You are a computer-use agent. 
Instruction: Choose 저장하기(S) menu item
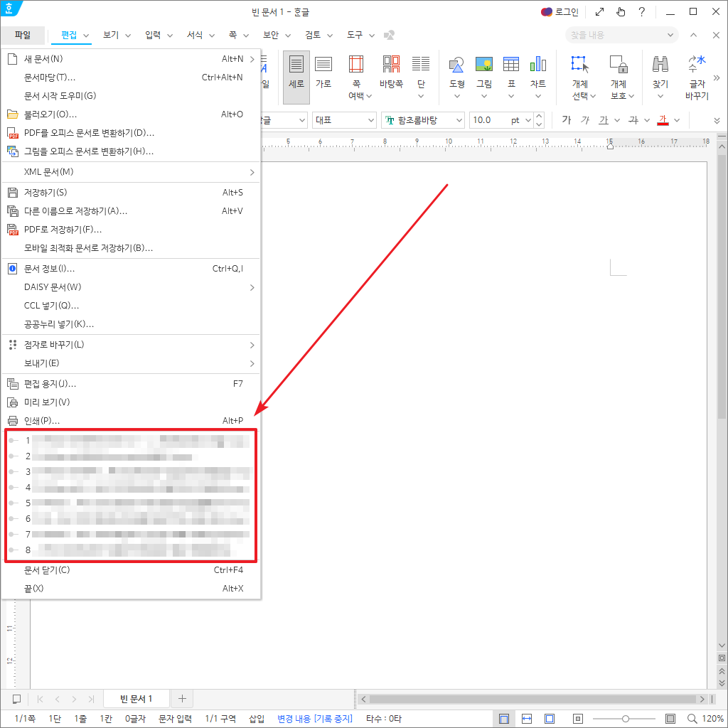[x=131, y=192]
